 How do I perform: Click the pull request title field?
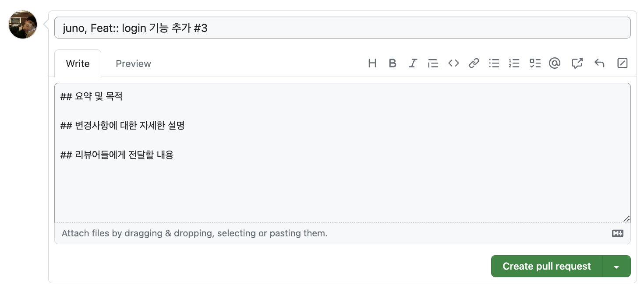click(342, 28)
